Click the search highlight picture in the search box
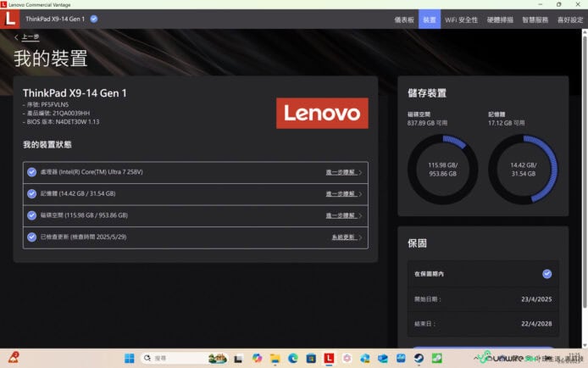The height and width of the screenshot is (368, 588). point(218,359)
